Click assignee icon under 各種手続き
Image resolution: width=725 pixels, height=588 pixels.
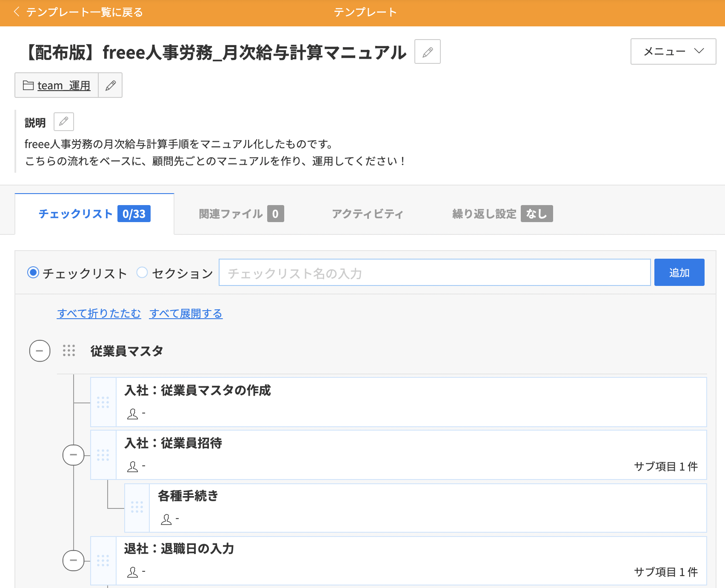pos(166,519)
